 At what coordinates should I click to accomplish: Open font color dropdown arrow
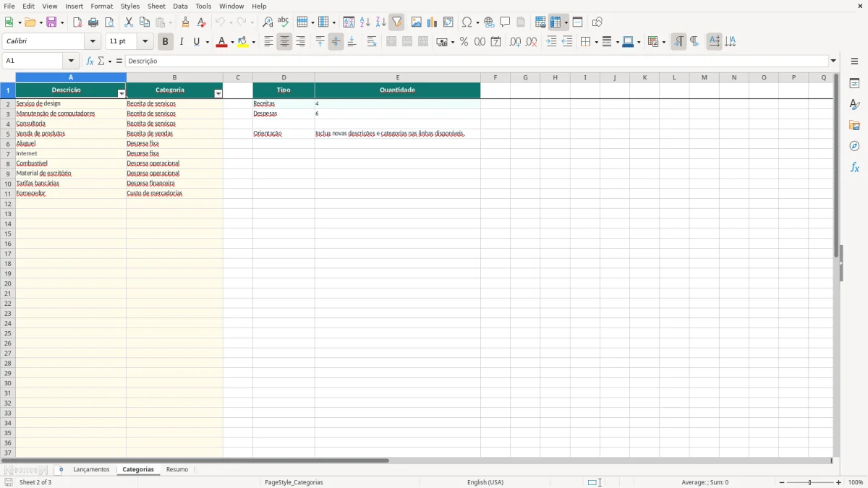click(232, 42)
